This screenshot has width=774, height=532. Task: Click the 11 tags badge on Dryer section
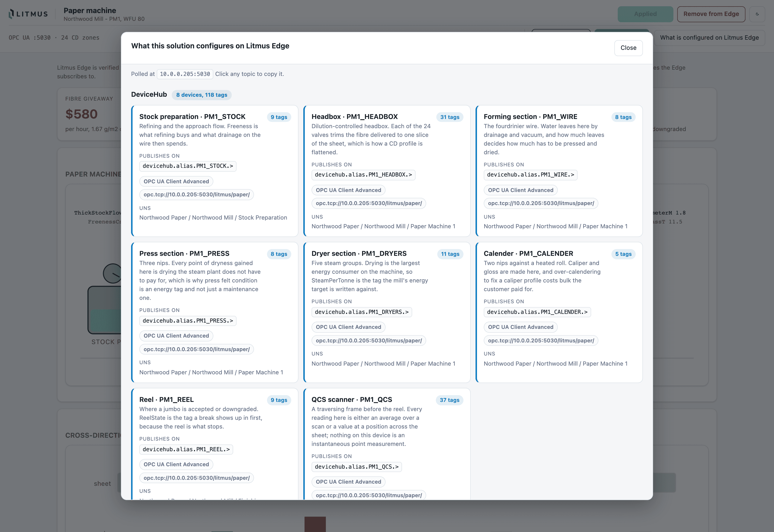click(450, 254)
